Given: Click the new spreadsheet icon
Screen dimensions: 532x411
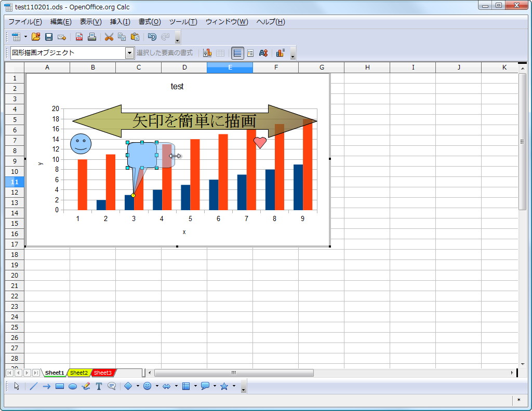Looking at the screenshot, I should point(16,37).
